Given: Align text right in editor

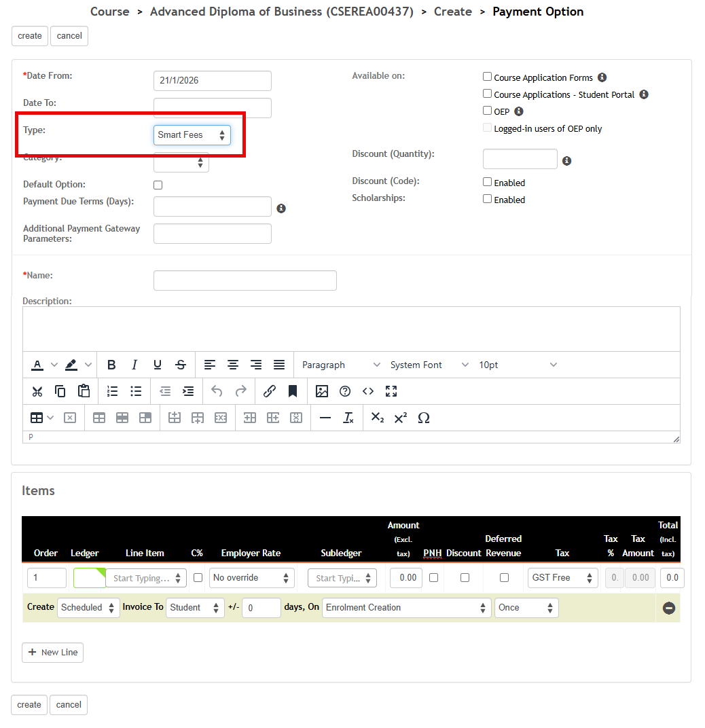Looking at the screenshot, I should [256, 365].
